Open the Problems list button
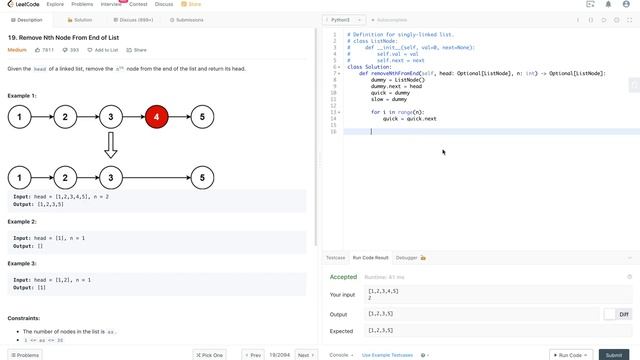 [x=25, y=355]
